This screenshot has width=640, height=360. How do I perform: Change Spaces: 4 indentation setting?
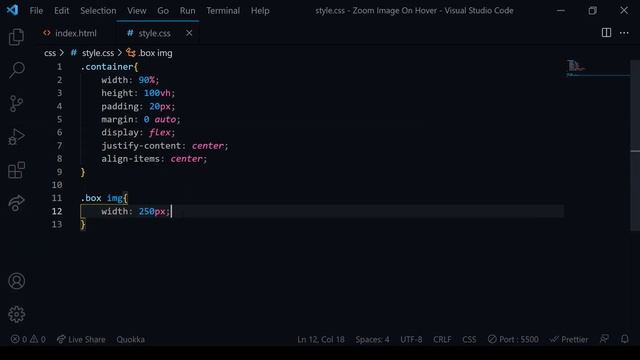372,339
